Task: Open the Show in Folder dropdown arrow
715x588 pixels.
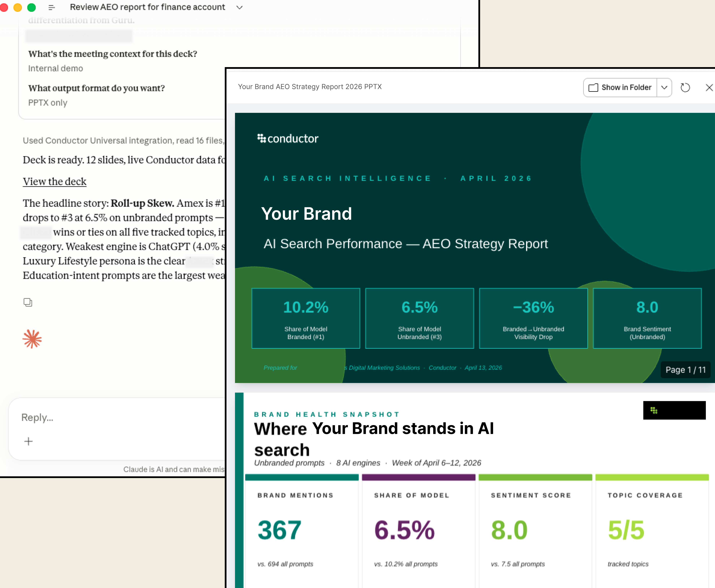Action: [664, 88]
